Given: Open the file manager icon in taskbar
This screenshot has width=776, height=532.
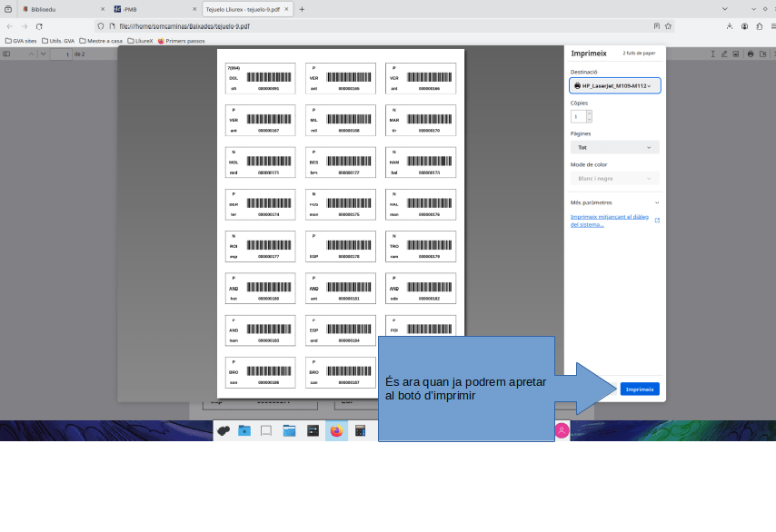Looking at the screenshot, I should [289, 431].
